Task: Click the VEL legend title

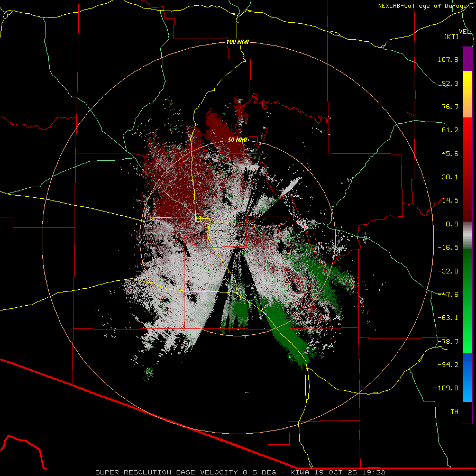Action: [464, 32]
